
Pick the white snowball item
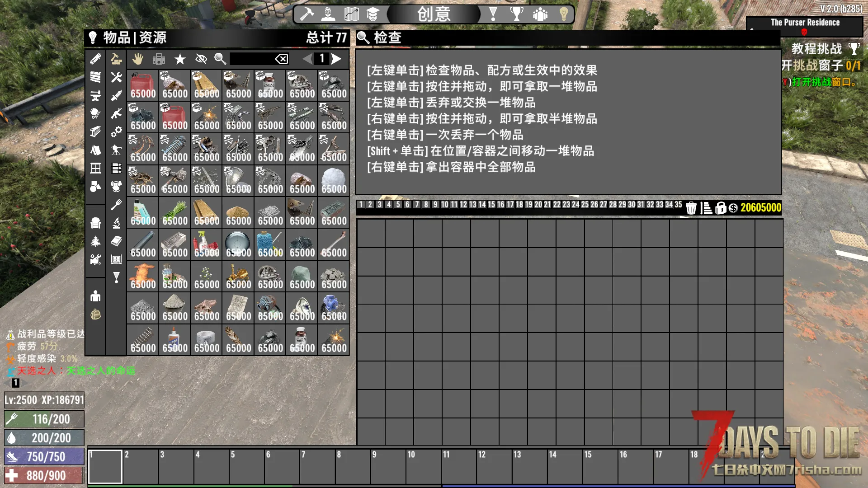click(x=334, y=181)
